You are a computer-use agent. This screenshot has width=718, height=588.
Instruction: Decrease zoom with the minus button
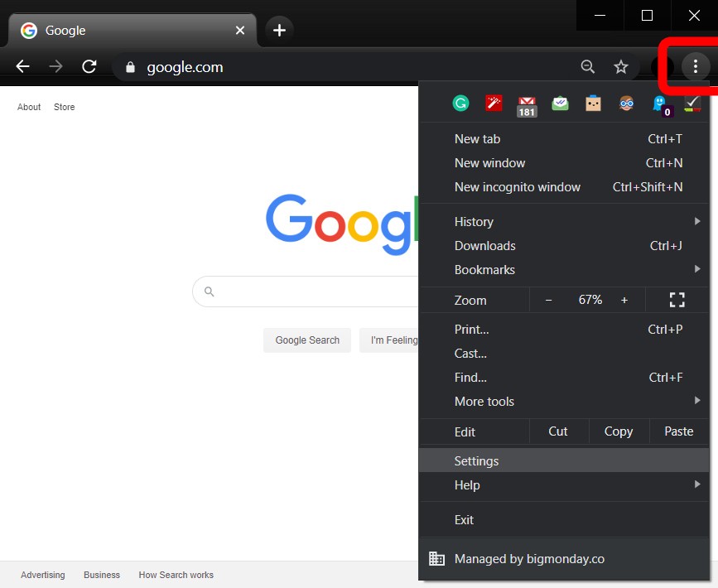pyautogui.click(x=548, y=300)
